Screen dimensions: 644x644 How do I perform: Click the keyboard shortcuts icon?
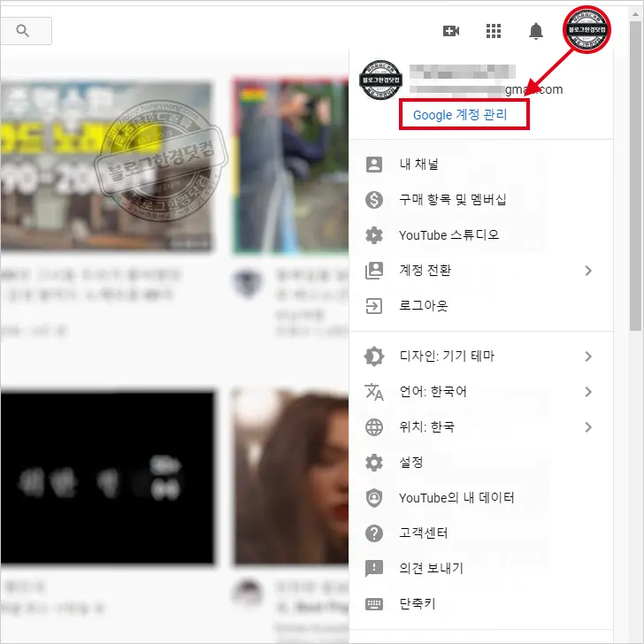pyautogui.click(x=374, y=604)
